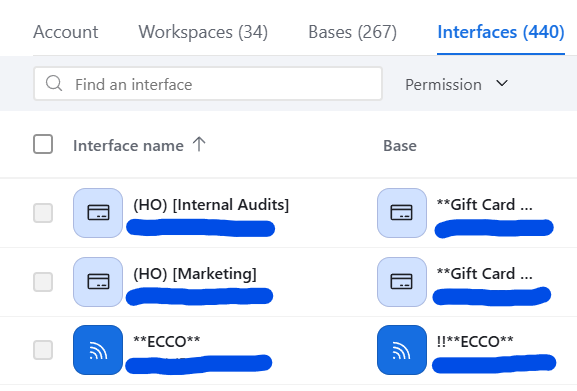This screenshot has height=391, width=577.
Task: Click the !!**ECCO** base name
Action: 475,342
